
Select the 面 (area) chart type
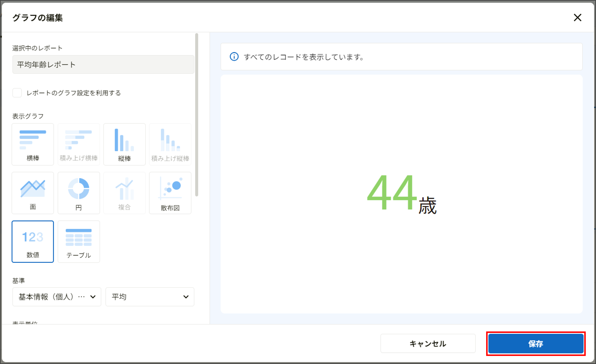pyautogui.click(x=32, y=193)
